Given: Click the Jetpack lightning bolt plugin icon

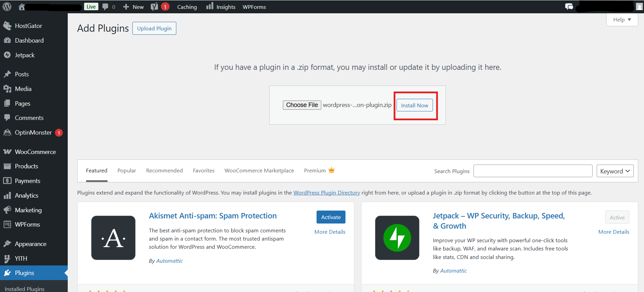Looking at the screenshot, I should (x=397, y=238).
